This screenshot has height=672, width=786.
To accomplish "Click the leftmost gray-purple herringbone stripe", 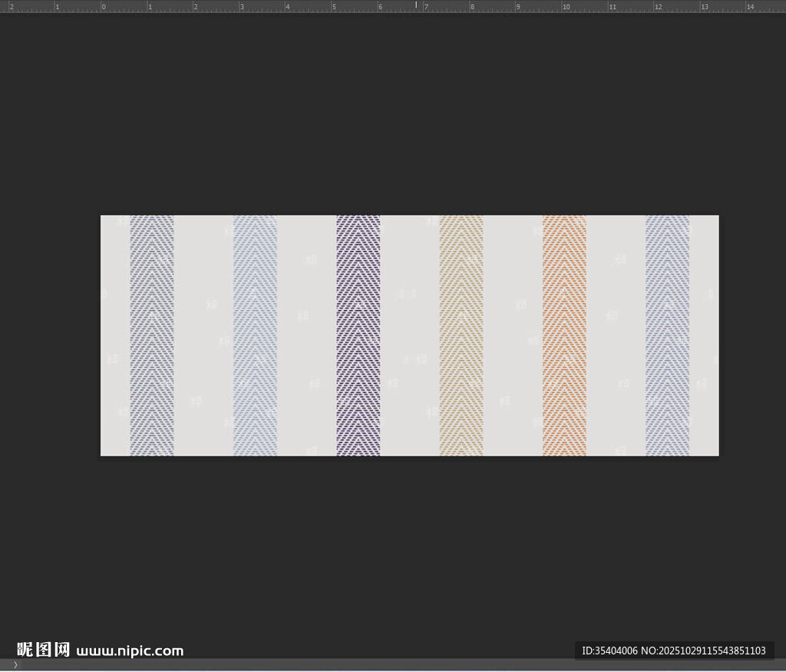I will coord(152,335).
